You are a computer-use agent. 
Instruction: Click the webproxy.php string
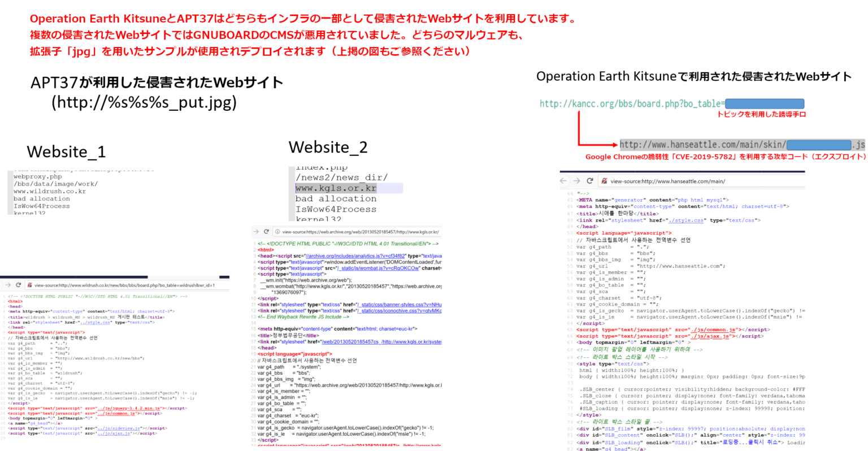tap(38, 177)
